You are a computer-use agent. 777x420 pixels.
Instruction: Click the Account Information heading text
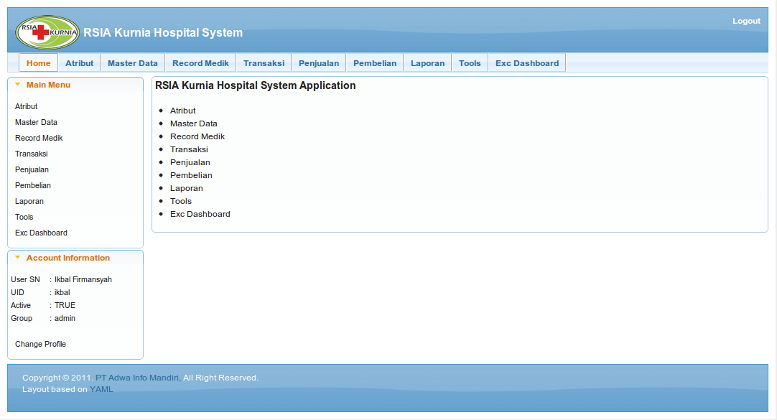click(68, 258)
